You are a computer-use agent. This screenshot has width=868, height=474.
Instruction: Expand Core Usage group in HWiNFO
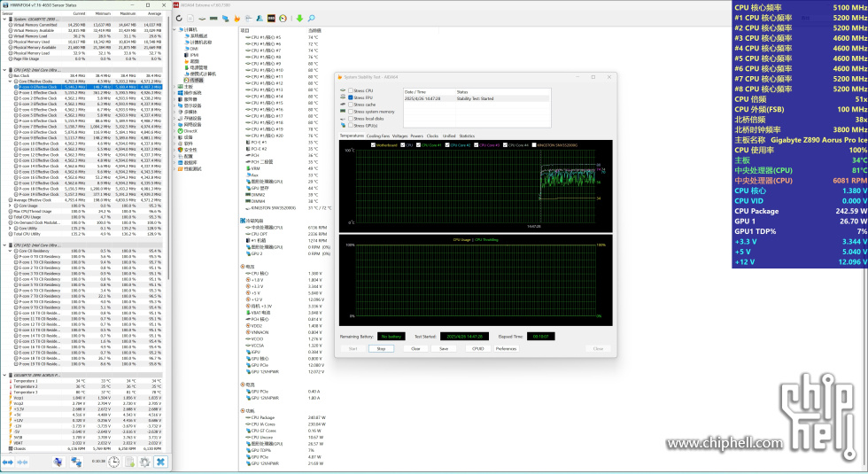coord(10,206)
